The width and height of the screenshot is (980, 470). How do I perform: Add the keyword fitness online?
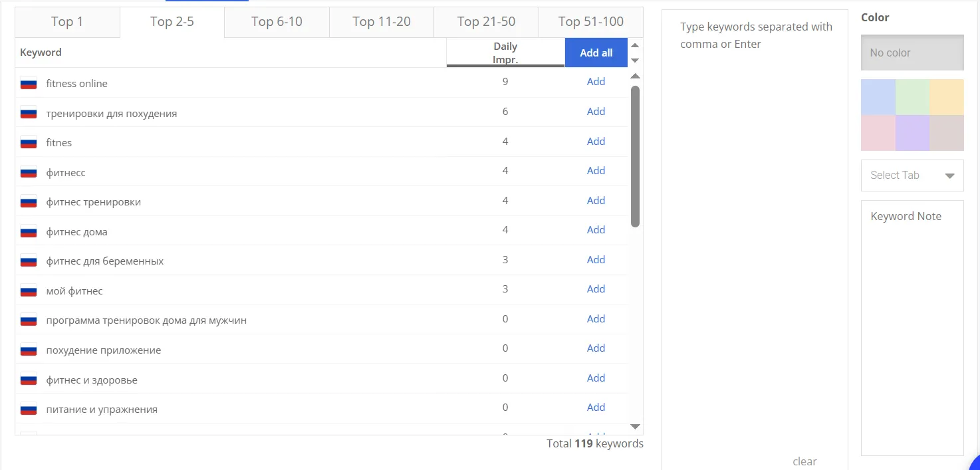point(596,82)
